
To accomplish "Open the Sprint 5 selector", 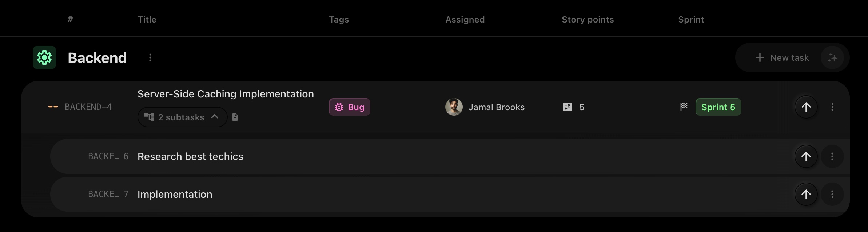I will pos(718,107).
